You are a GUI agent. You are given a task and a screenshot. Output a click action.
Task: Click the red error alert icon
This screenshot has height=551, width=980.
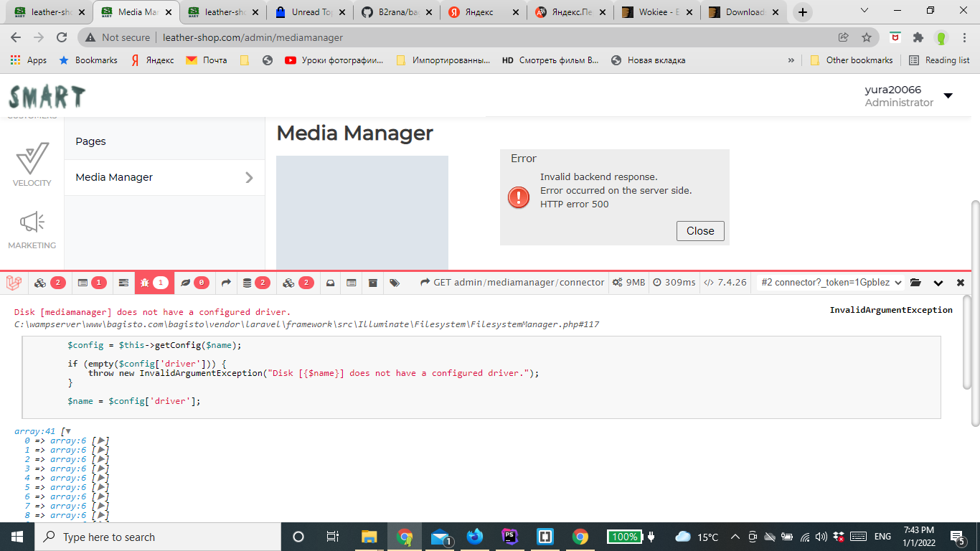[519, 197]
